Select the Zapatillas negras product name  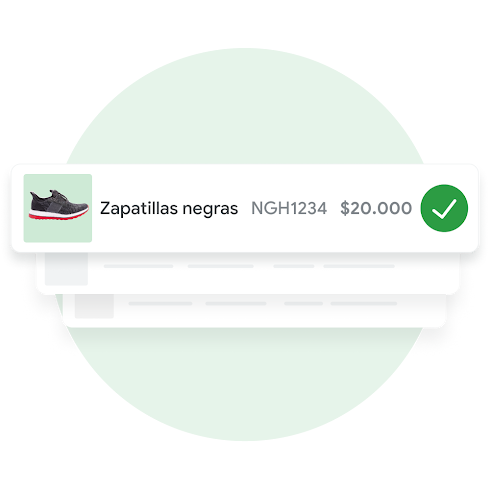[169, 209]
